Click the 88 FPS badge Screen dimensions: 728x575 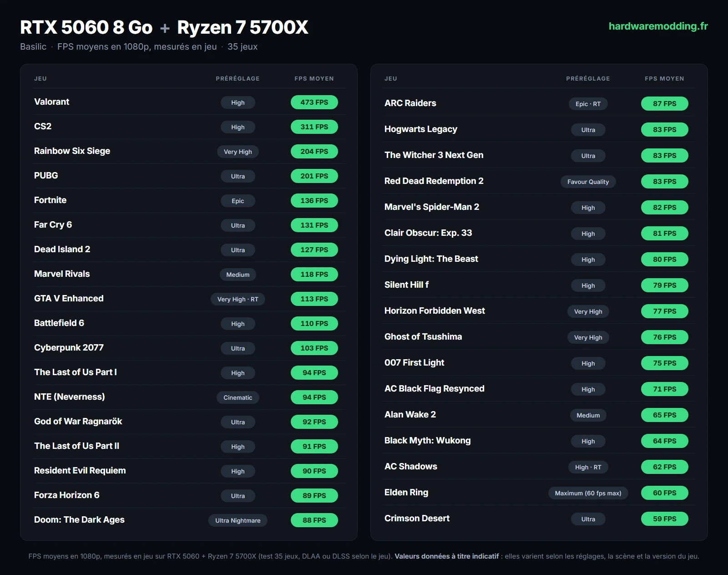click(x=314, y=520)
